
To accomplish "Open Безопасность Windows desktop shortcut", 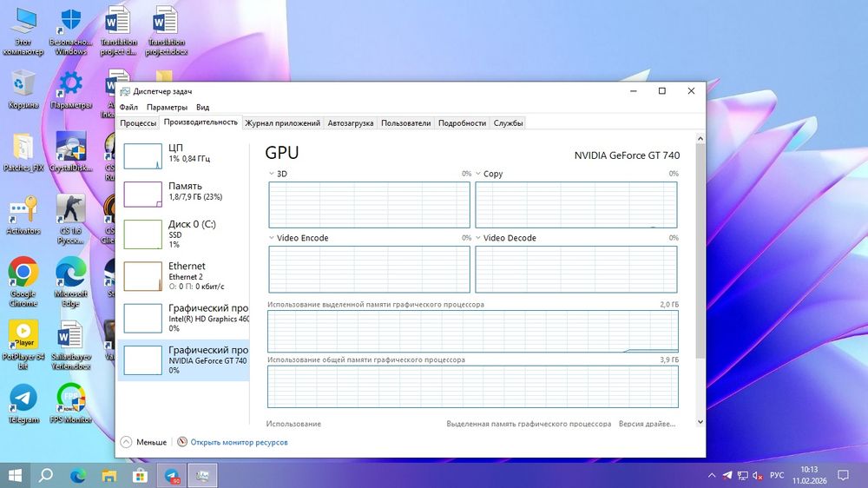I will (x=71, y=30).
